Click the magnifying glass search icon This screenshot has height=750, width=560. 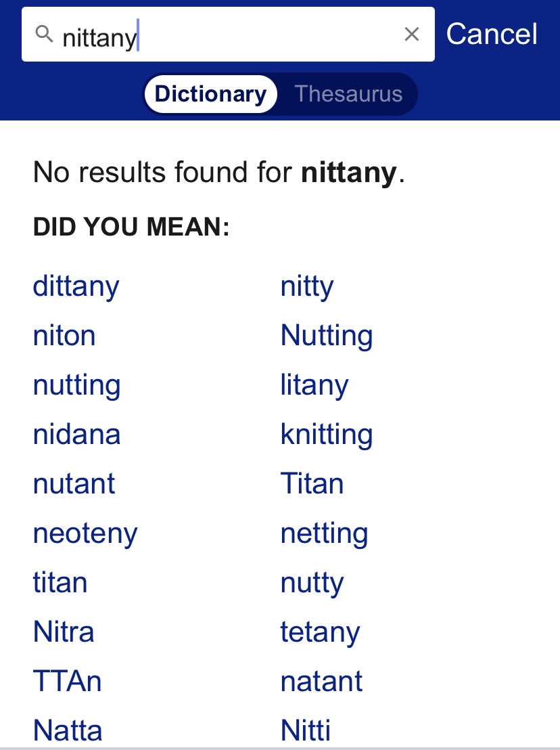(x=44, y=34)
